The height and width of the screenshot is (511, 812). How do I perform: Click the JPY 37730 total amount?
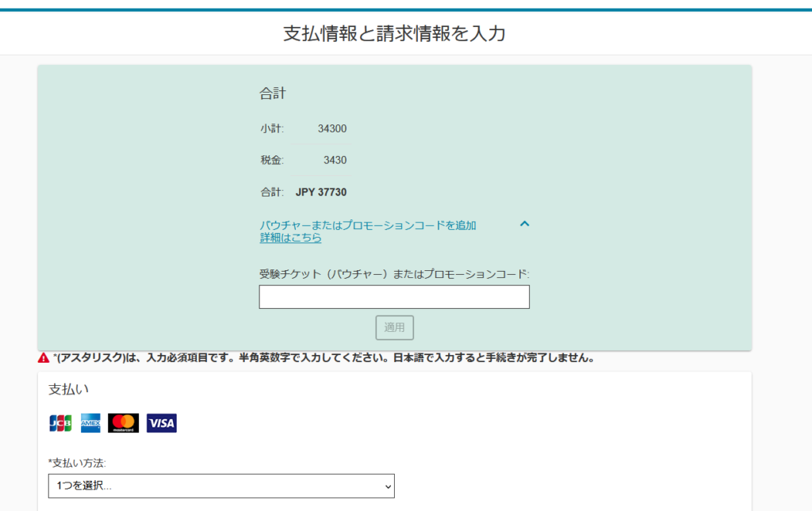pyautogui.click(x=320, y=192)
